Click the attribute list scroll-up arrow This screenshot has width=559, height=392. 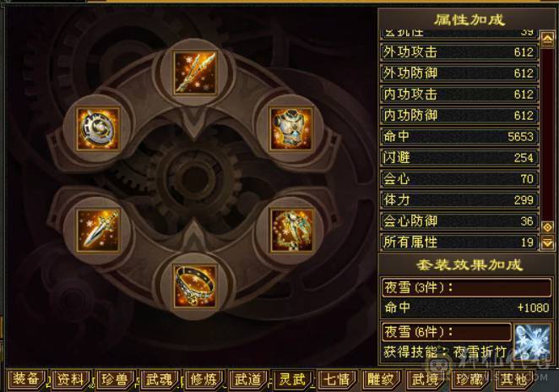547,39
